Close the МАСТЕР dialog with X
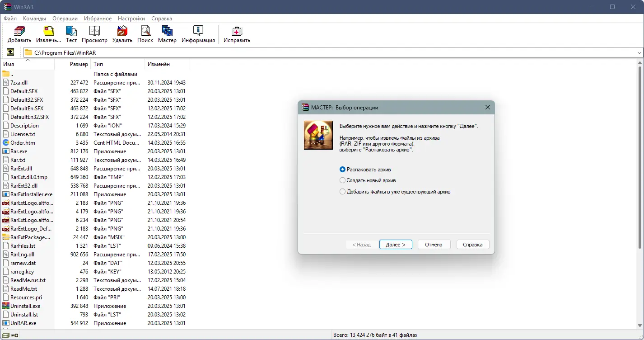The image size is (644, 340). tap(488, 108)
